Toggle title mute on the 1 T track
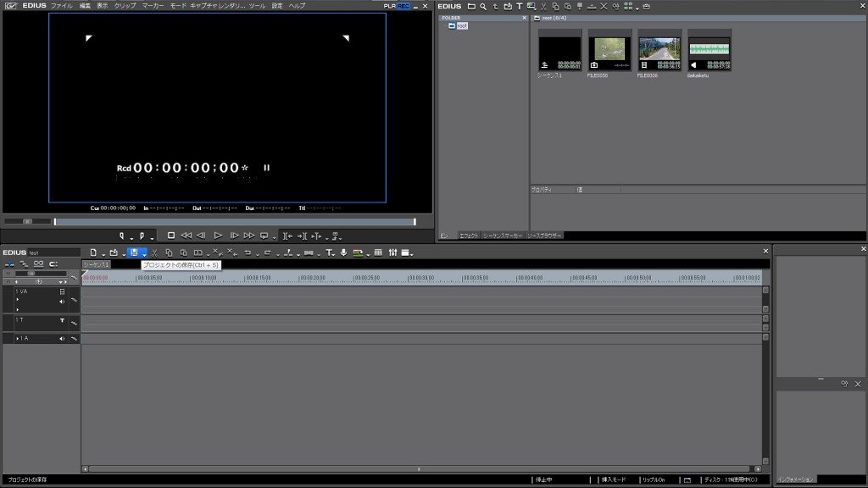 tap(62, 320)
